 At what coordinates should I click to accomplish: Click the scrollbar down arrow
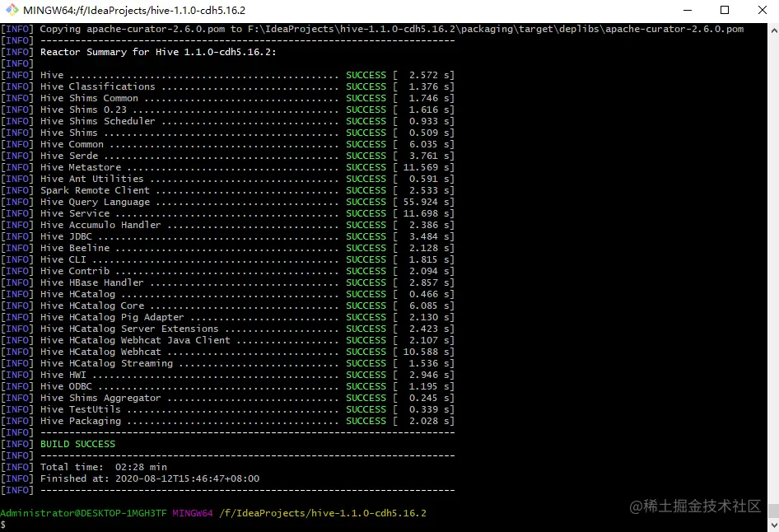(x=773, y=525)
